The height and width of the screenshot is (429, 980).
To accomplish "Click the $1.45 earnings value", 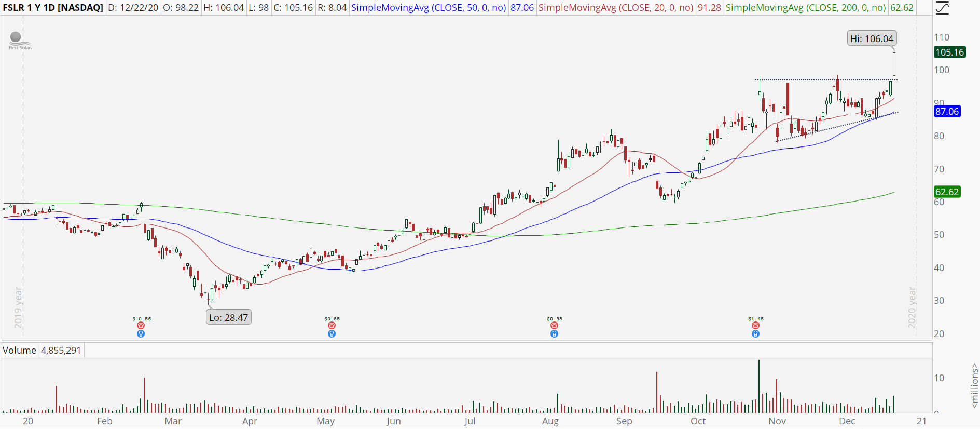I will click(x=756, y=319).
